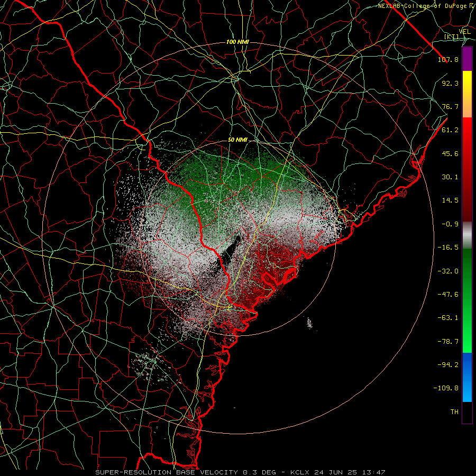Click the -109.8 scale label
Screen dimensions: 476x476
(446, 388)
